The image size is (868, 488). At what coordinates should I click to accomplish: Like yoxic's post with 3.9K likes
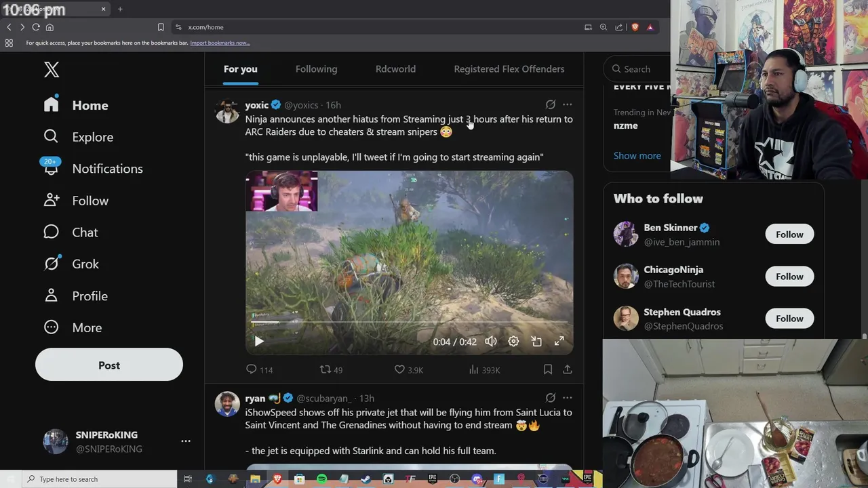pos(409,369)
